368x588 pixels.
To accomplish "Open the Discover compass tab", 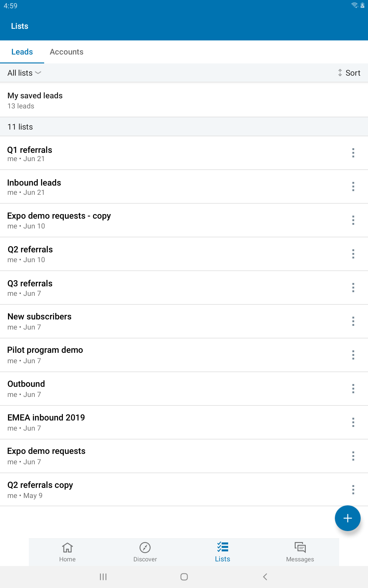I will coord(145,552).
